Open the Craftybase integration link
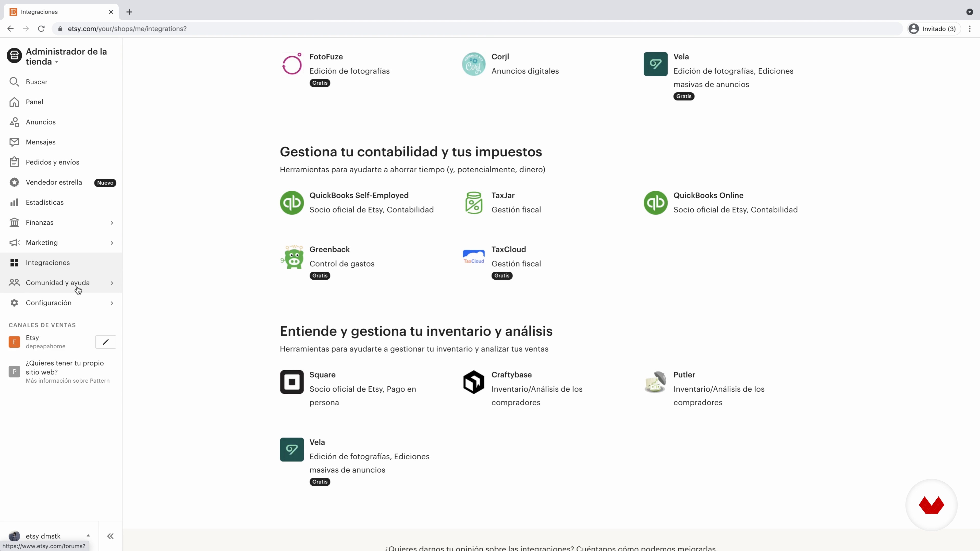This screenshot has width=980, height=551. coord(511,374)
